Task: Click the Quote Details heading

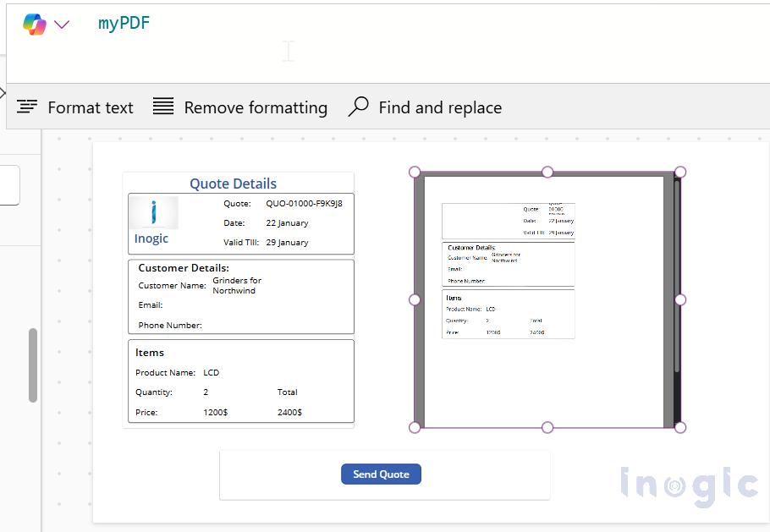Action: coord(233,184)
